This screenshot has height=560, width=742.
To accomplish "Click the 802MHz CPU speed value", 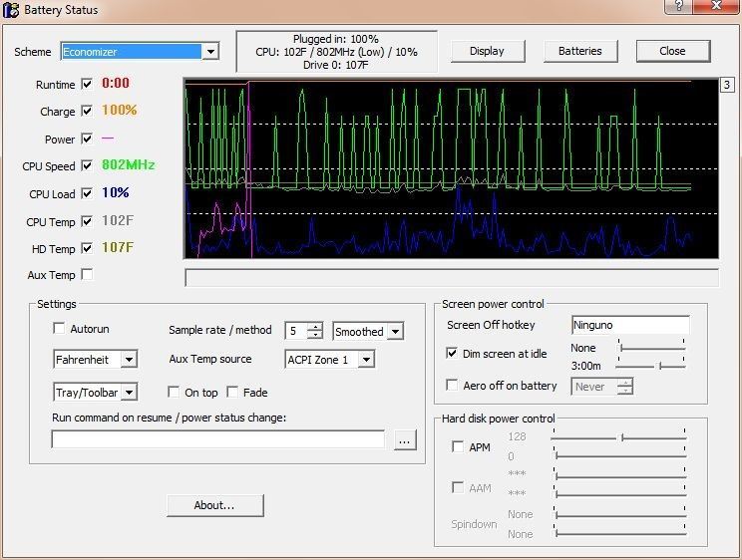I will [129, 165].
